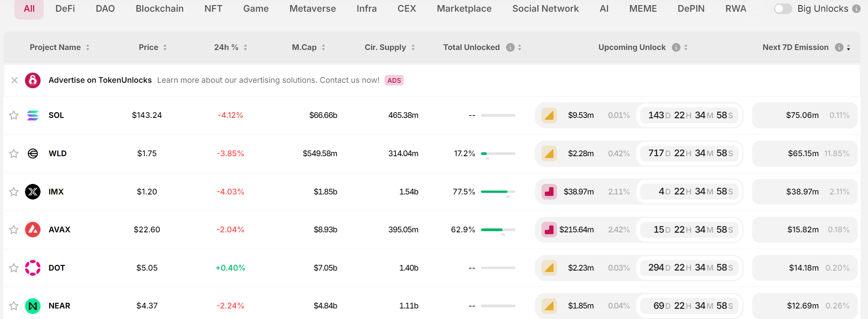This screenshot has width=868, height=319.
Task: Click the NEAR logo in NEAR row
Action: tap(33, 306)
